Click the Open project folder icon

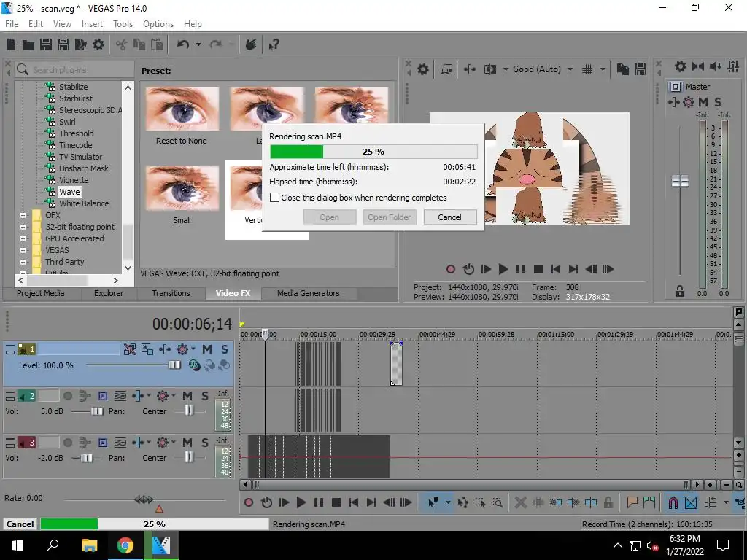coord(28,44)
